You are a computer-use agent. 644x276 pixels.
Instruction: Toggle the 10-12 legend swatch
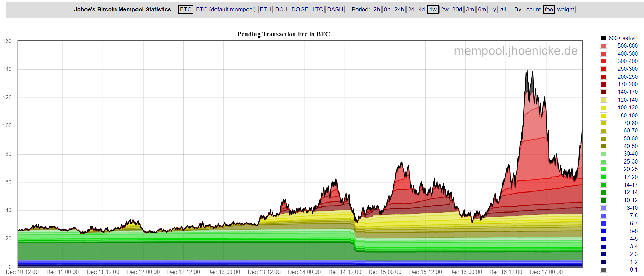coord(603,200)
